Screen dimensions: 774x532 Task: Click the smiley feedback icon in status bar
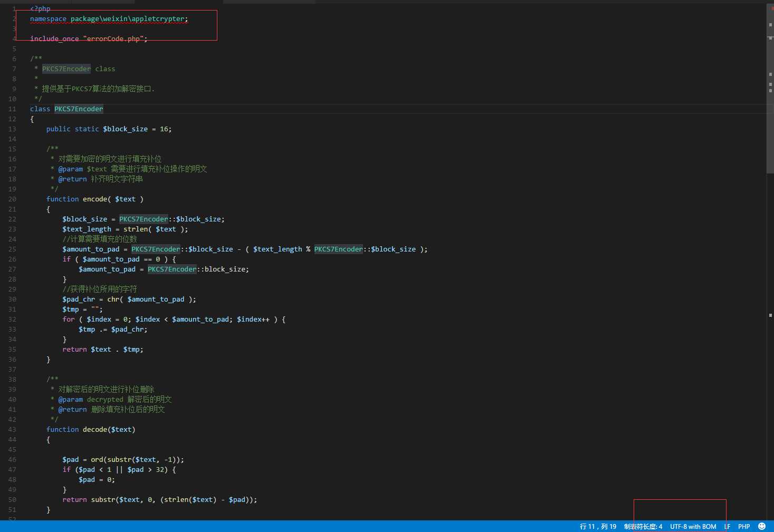click(761, 526)
